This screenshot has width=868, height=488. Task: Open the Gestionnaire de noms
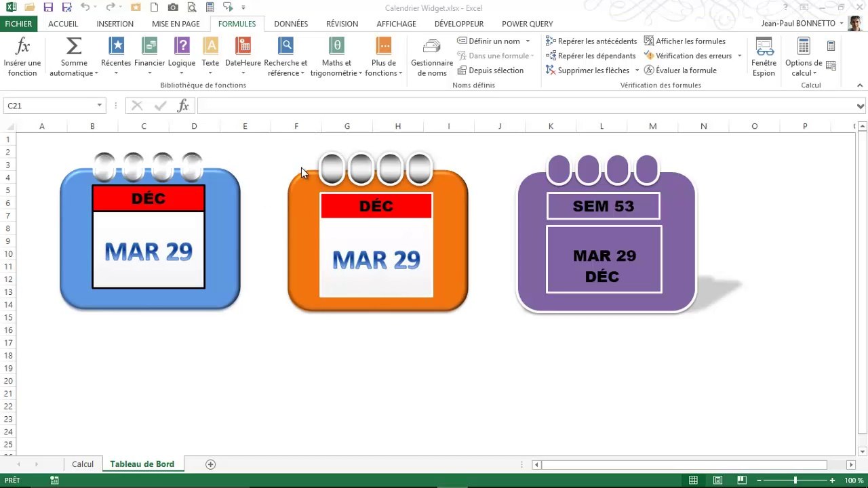tap(432, 58)
